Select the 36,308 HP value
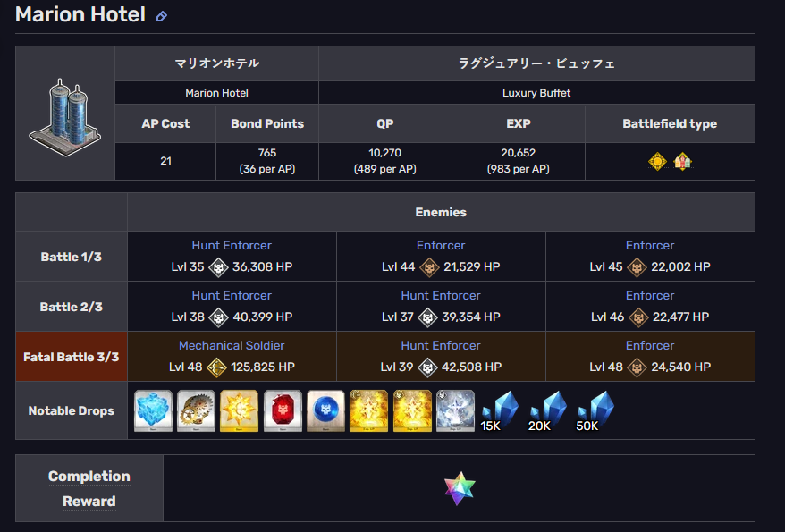Image resolution: width=785 pixels, height=532 pixels. pyautogui.click(x=262, y=267)
